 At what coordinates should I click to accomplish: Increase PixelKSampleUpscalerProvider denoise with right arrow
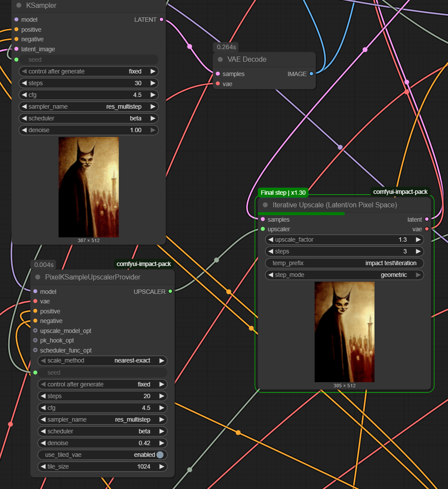point(162,443)
